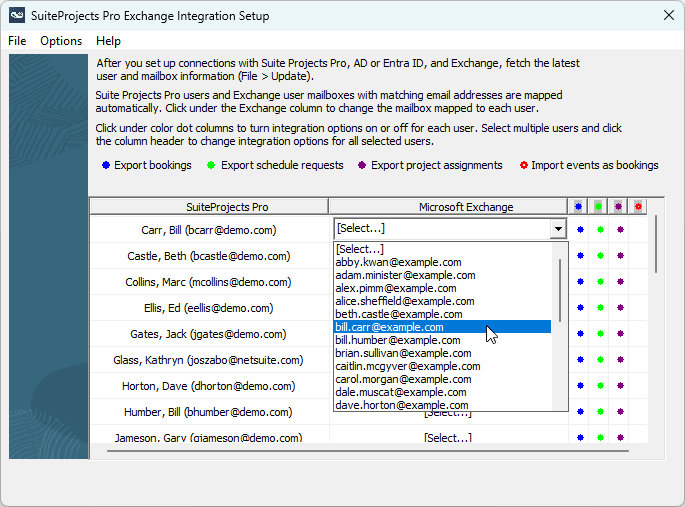Toggle project assignments for Castle, Beth
This screenshot has width=685, height=507.
pos(620,255)
